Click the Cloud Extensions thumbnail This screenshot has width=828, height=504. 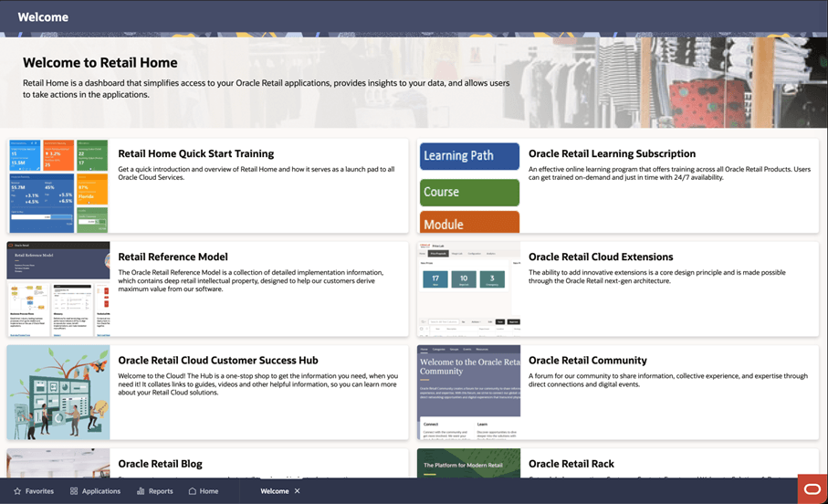469,289
